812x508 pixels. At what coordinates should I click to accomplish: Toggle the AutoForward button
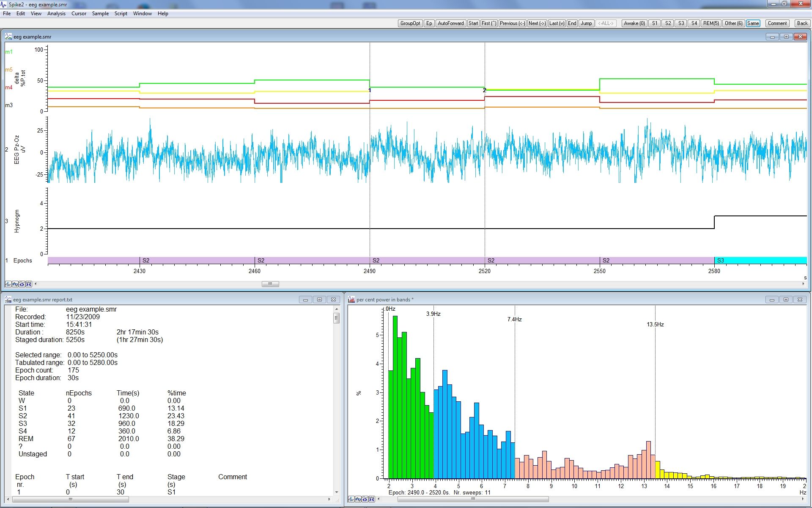tap(450, 23)
